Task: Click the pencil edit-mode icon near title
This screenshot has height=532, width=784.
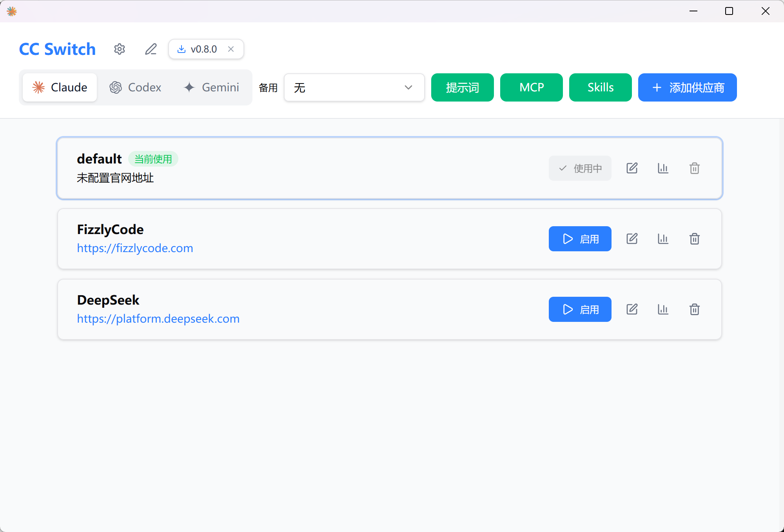Action: point(151,49)
